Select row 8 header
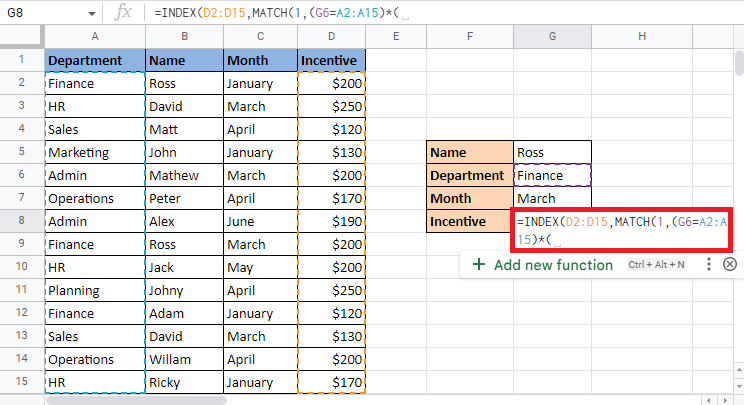 pyautogui.click(x=21, y=221)
